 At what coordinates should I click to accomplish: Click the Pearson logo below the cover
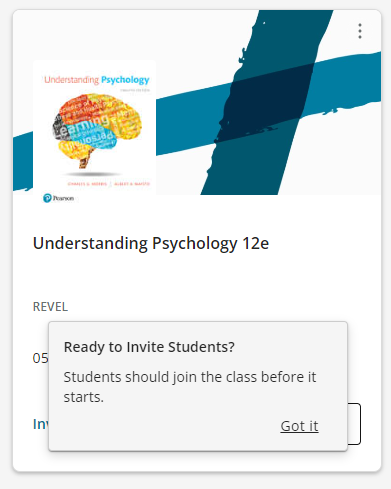click(58, 198)
